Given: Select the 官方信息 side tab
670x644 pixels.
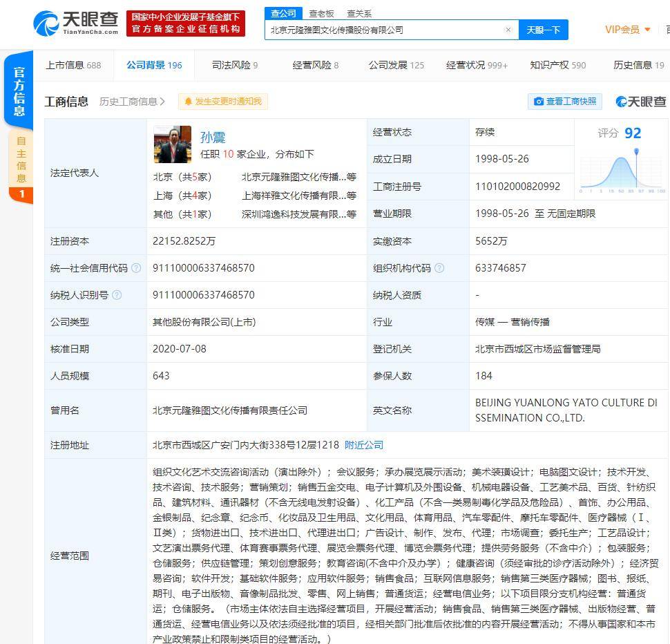Looking at the screenshot, I should (x=19, y=90).
